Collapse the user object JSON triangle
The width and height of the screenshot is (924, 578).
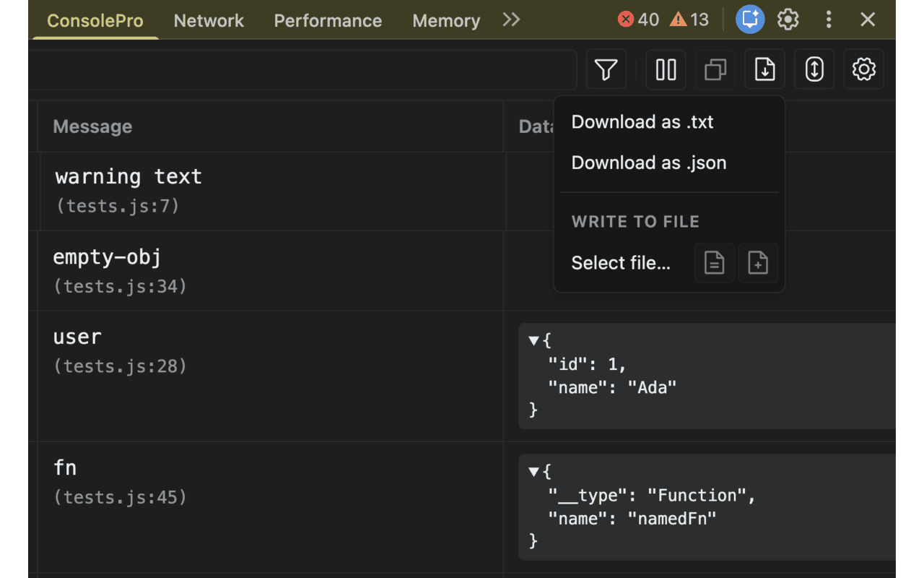click(x=534, y=341)
